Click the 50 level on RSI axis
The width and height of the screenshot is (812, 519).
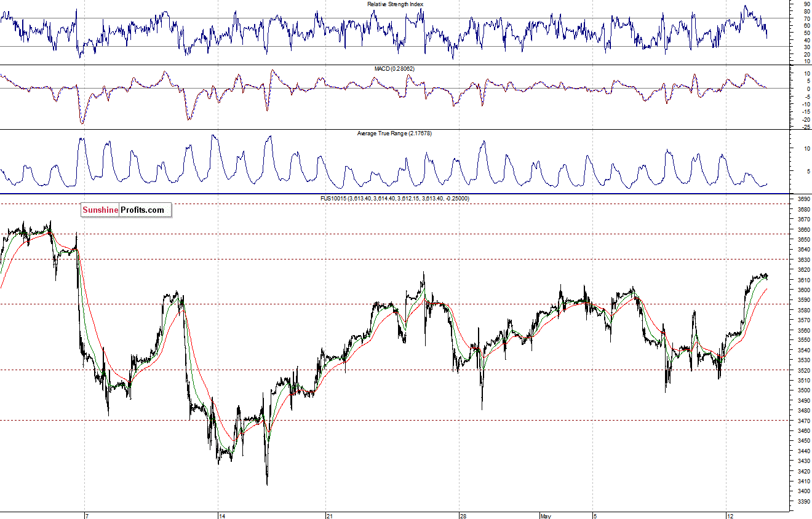point(806,33)
